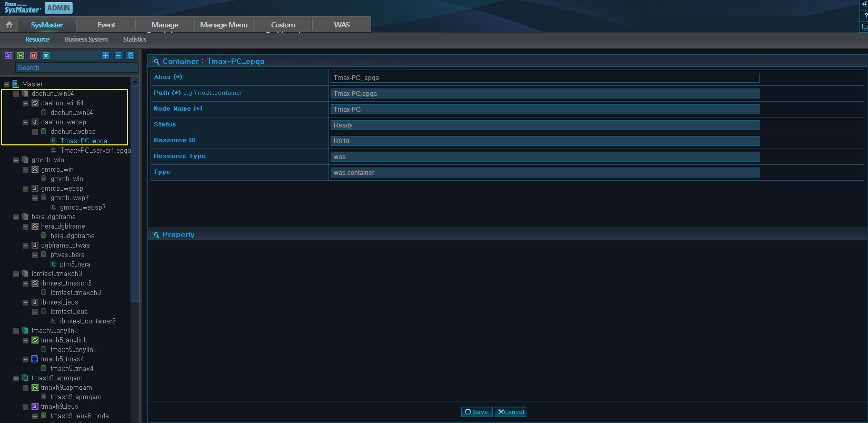Select gmrcb_websp7 container in tree
868x423 pixels.
pos(83,207)
